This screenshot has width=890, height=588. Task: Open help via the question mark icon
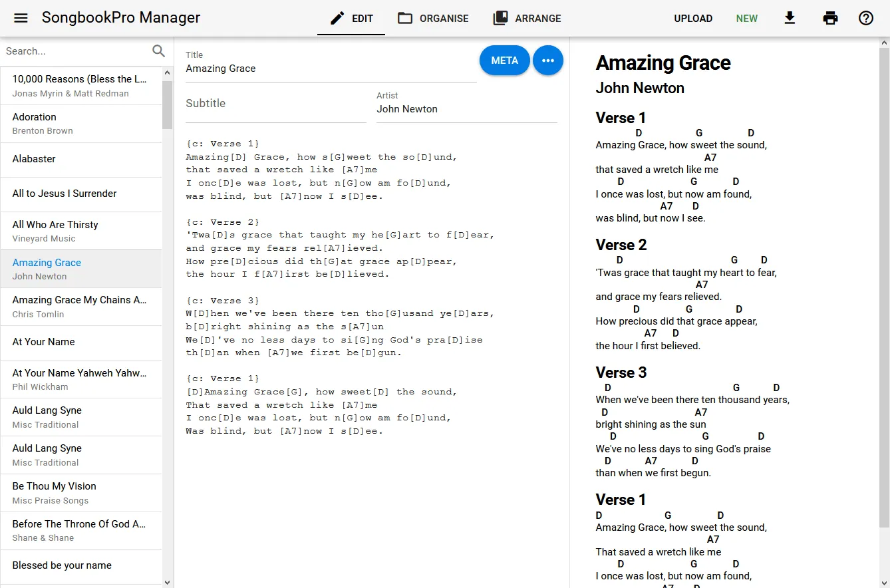point(865,18)
